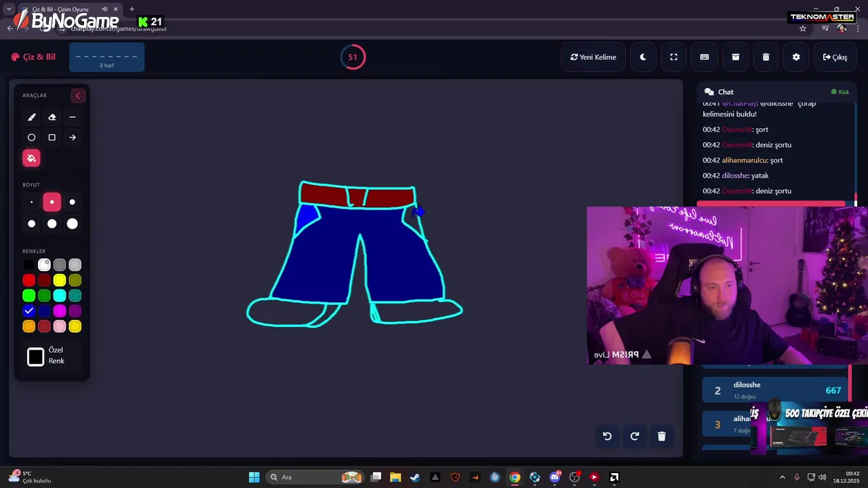Select the brush drawing tool

click(x=31, y=117)
